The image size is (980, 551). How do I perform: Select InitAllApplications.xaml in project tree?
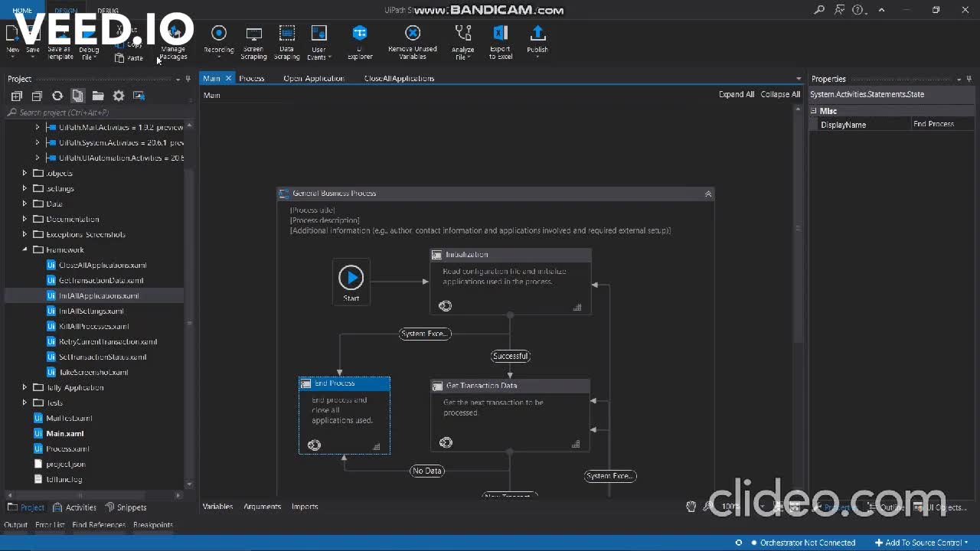pyautogui.click(x=99, y=295)
